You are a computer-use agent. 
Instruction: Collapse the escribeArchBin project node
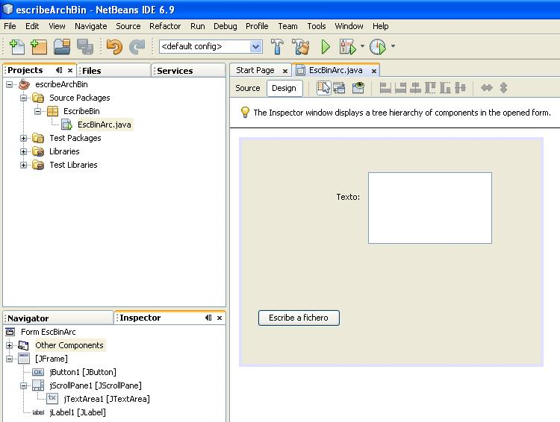click(x=10, y=85)
